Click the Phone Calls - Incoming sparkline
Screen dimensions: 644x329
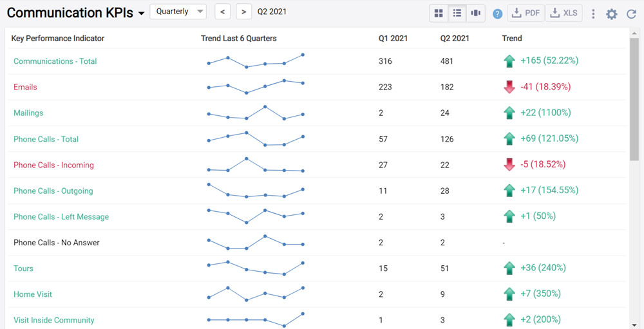256,165
